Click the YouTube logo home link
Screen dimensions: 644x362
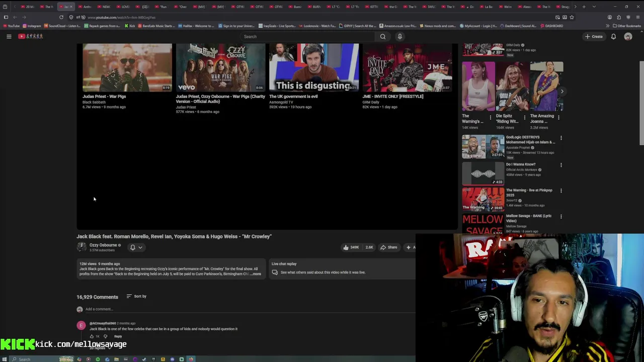coord(31,36)
